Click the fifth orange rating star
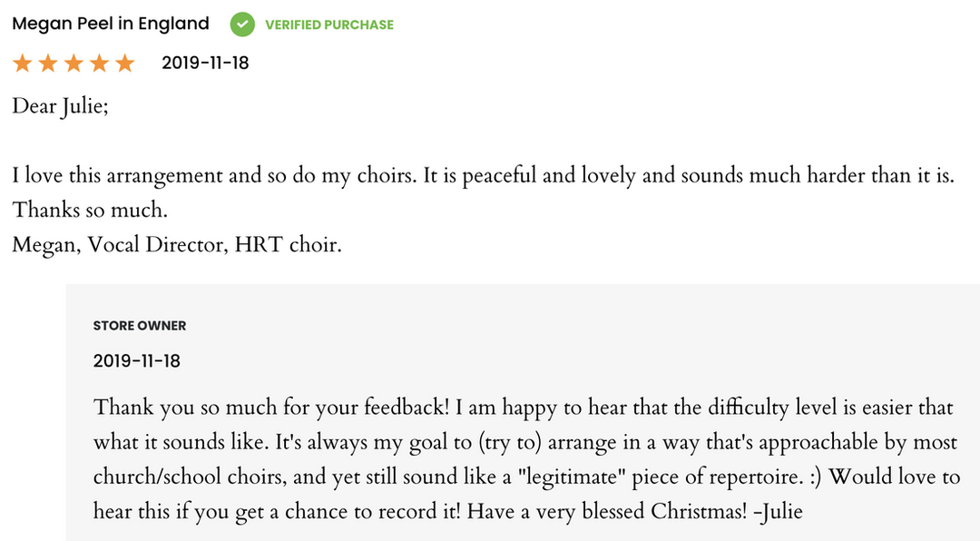The image size is (980, 541). (124, 64)
